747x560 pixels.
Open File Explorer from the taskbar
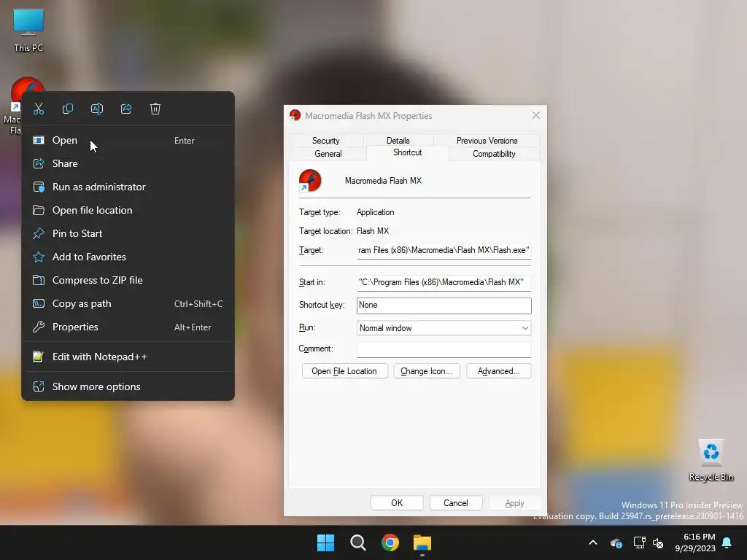[x=422, y=542]
